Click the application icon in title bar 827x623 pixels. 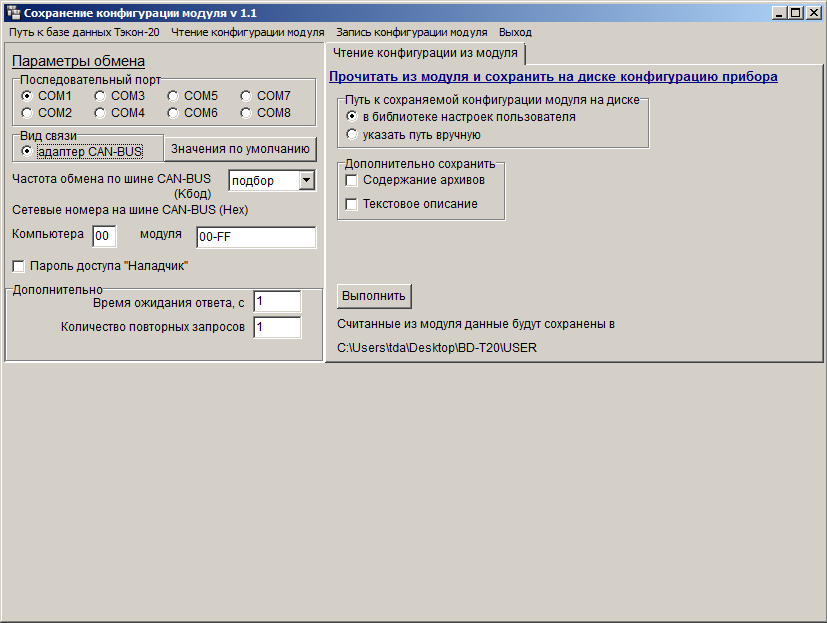[12, 13]
